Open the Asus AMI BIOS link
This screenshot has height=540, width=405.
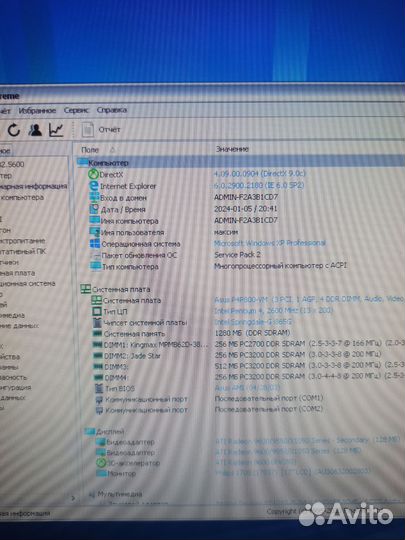click(x=248, y=388)
